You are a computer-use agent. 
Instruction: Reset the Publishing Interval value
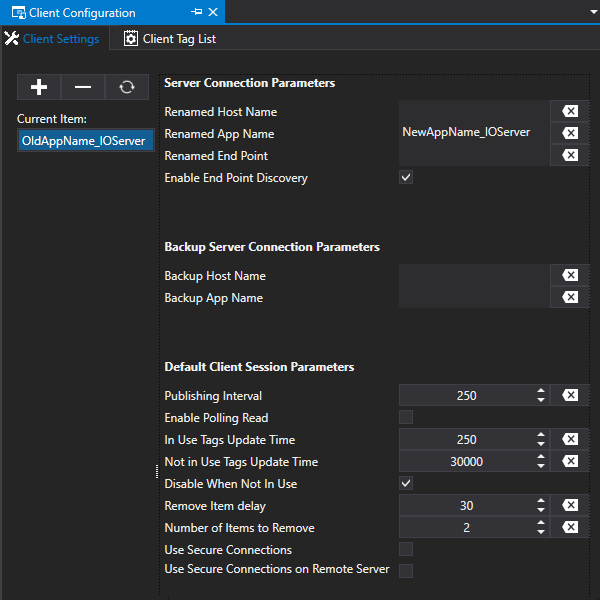pyautogui.click(x=569, y=395)
